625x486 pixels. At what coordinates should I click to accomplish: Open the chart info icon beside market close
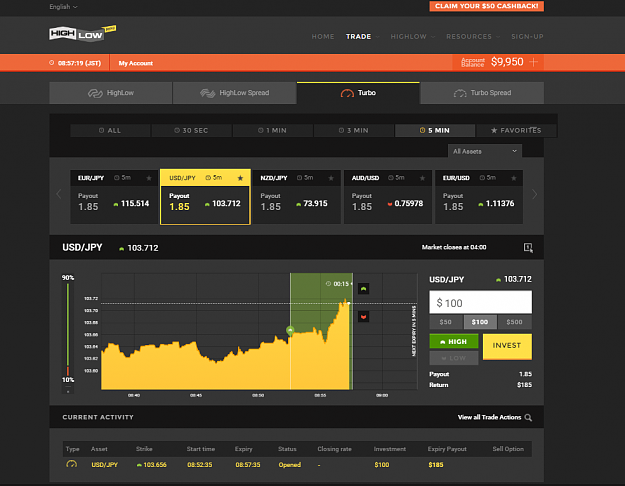tap(528, 248)
